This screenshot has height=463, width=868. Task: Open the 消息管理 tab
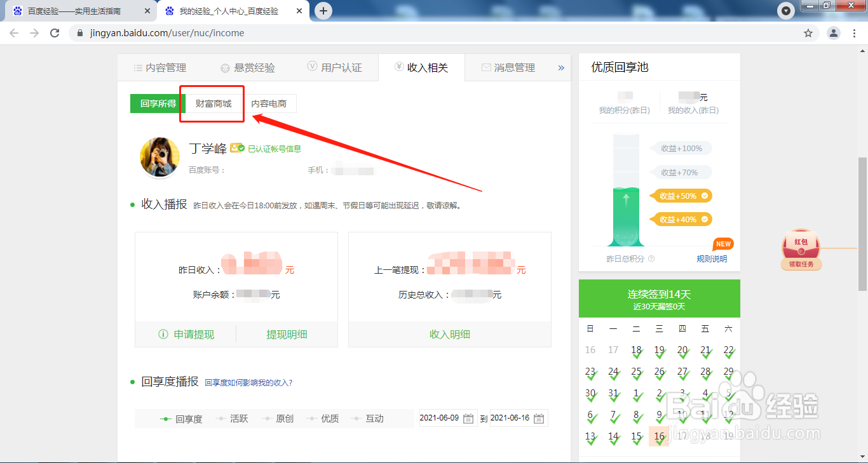click(508, 67)
